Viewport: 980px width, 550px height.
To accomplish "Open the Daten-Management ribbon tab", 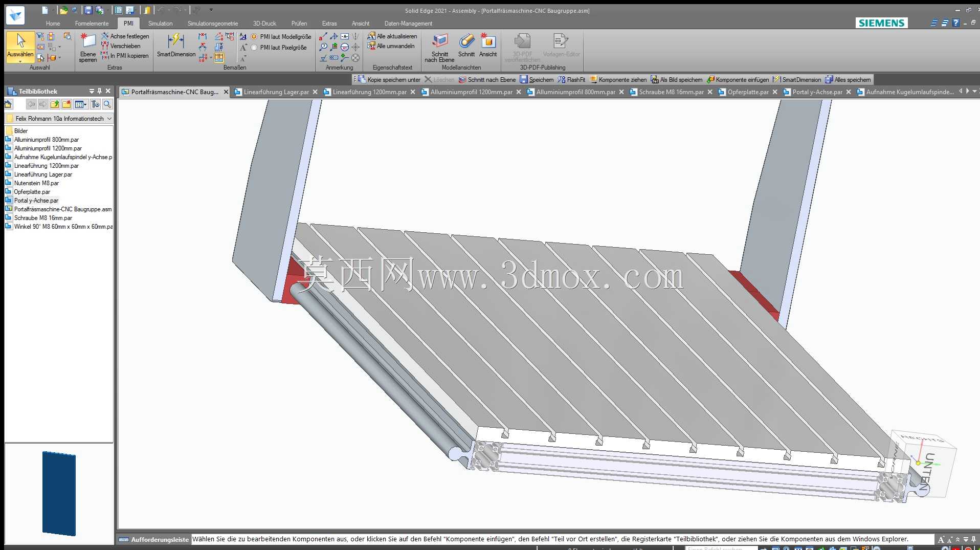I will (x=408, y=24).
